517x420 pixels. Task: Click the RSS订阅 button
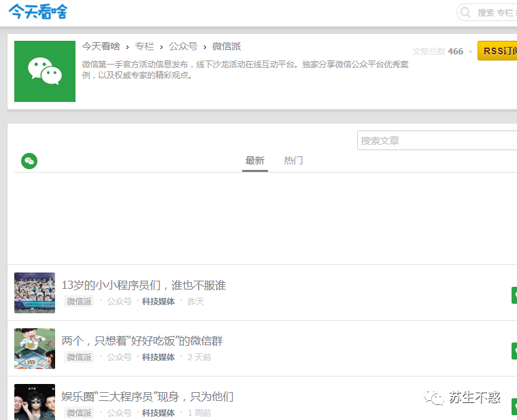click(x=497, y=51)
